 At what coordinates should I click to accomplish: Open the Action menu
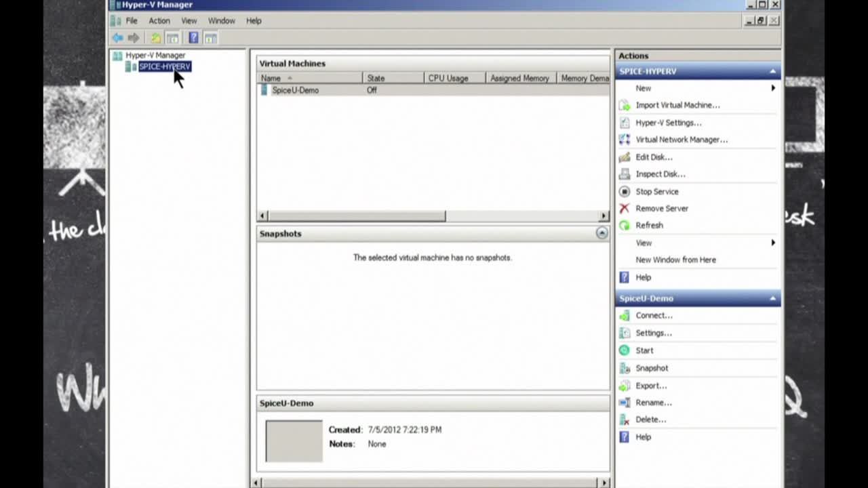pos(159,21)
